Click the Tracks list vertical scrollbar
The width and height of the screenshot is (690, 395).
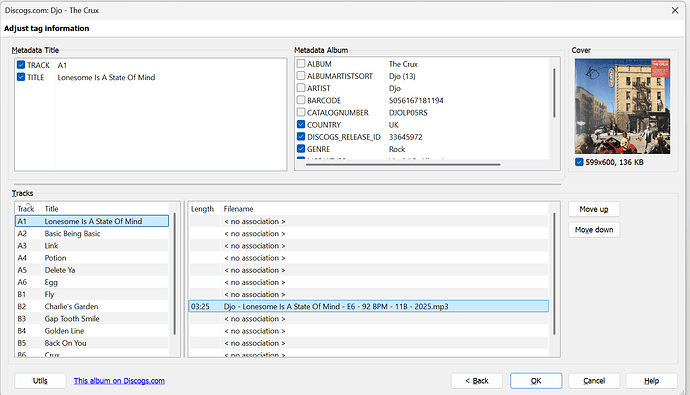point(175,274)
